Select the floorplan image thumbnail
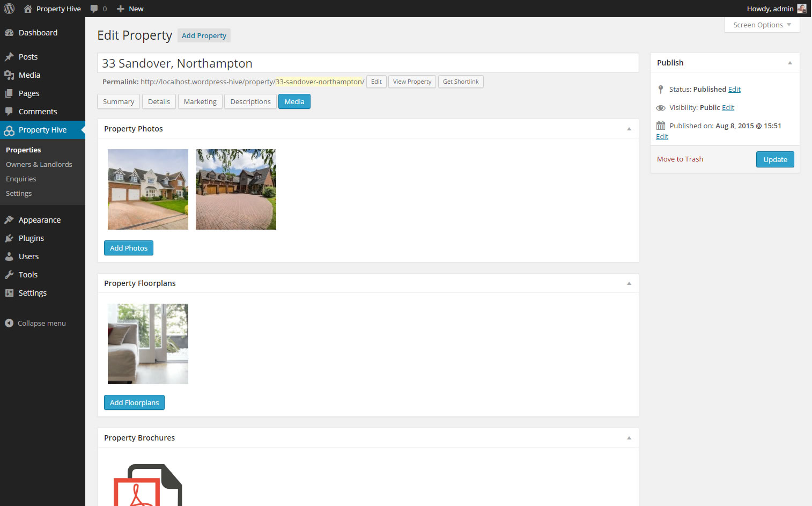 (148, 344)
